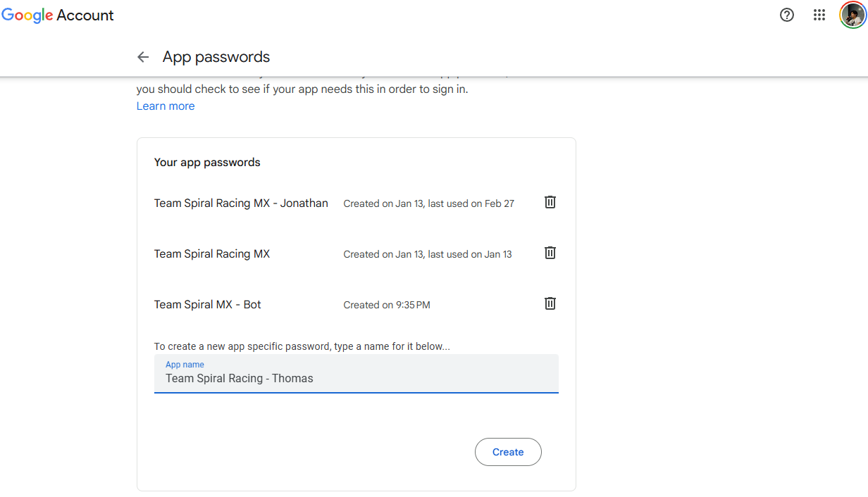Image resolution: width=868 pixels, height=497 pixels.
Task: Click the 'Your app passwords' heading
Action: [x=207, y=163]
